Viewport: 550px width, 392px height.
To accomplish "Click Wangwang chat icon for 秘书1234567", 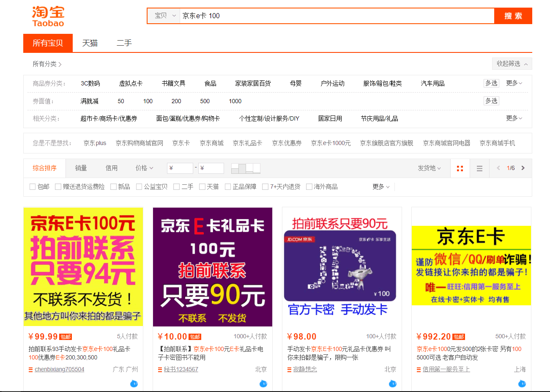I will click(x=263, y=384).
